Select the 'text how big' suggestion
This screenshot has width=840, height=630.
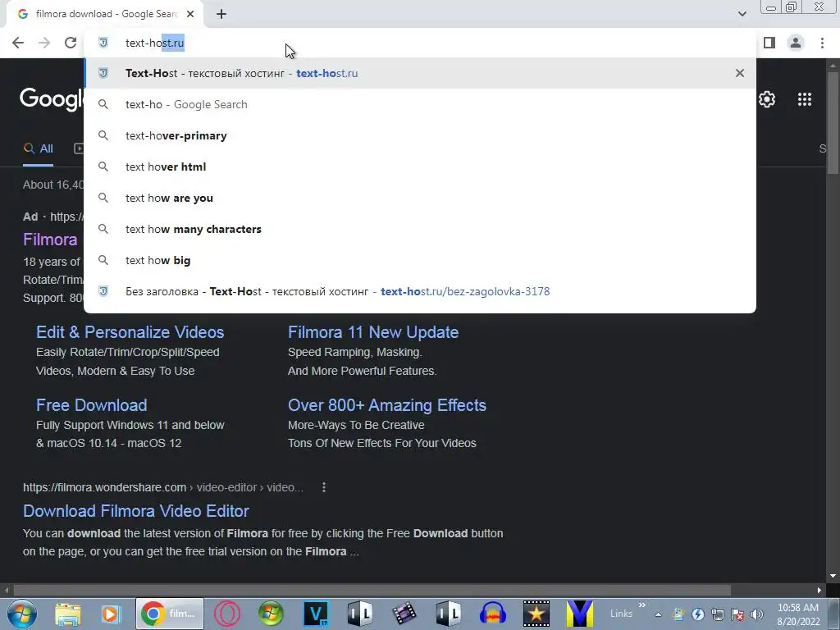pyautogui.click(x=420, y=260)
